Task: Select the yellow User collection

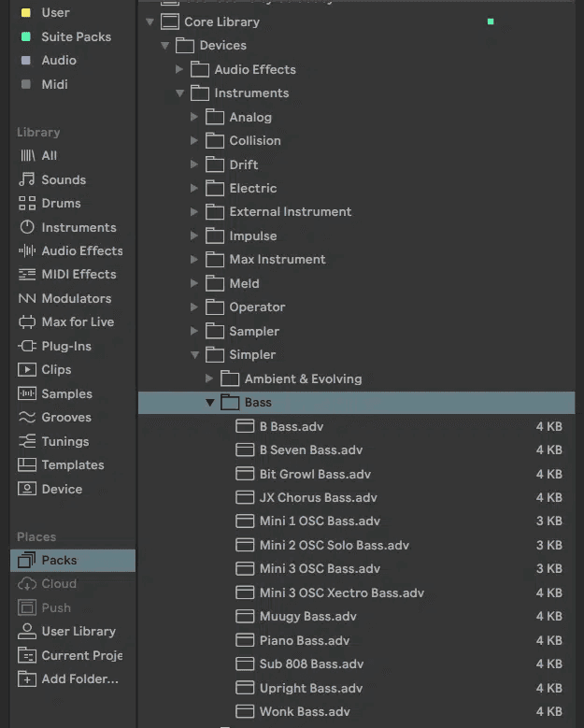Action: (x=26, y=12)
